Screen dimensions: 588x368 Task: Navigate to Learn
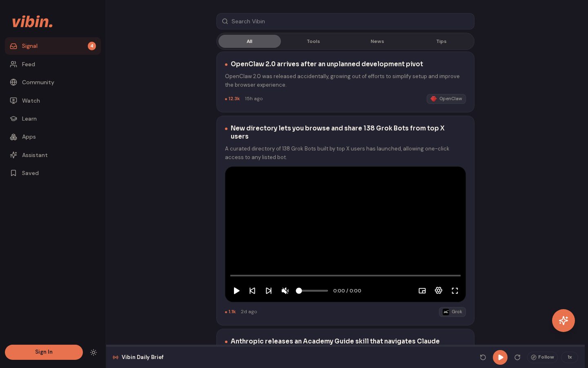[53, 119]
